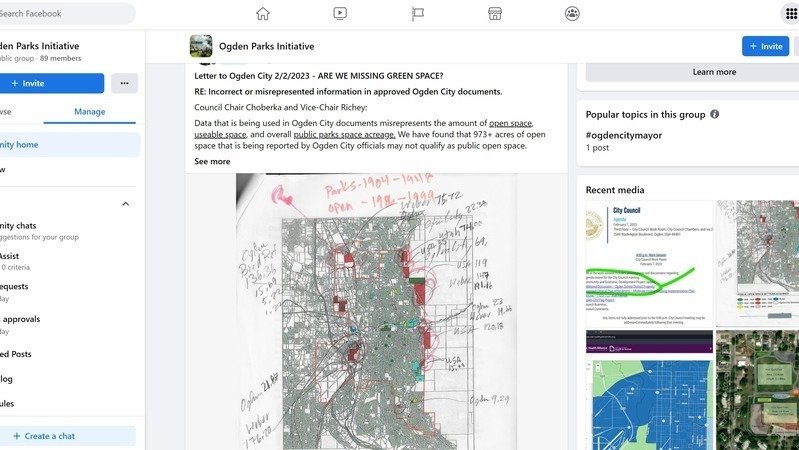Screen dimensions: 799x450
Task: Expand post text with See more
Action: 212,162
